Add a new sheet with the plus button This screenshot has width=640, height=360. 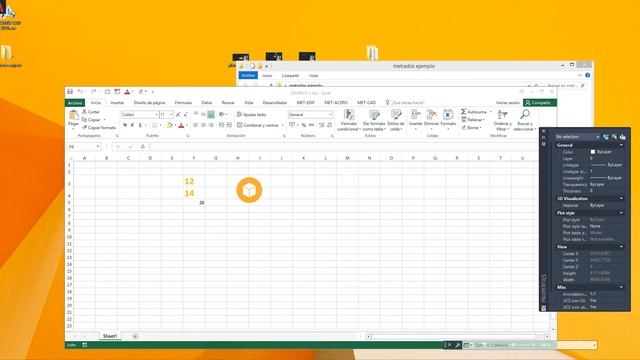pyautogui.click(x=135, y=336)
